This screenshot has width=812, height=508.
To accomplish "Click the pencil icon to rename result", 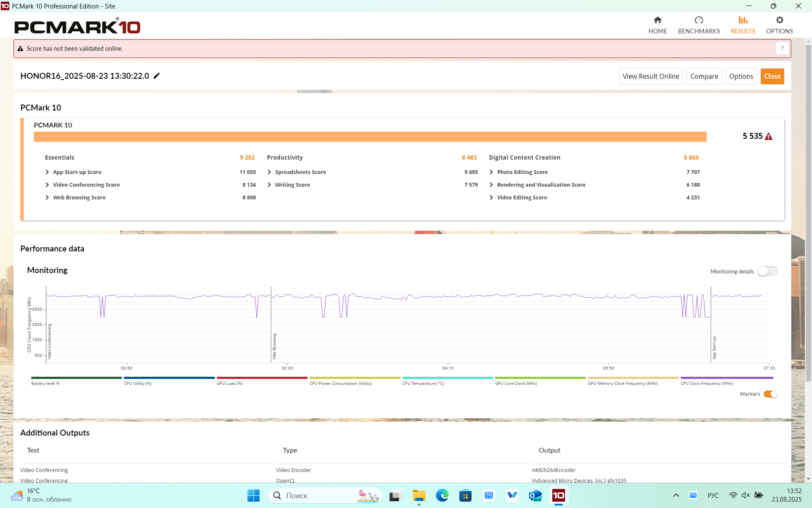I will tap(157, 76).
